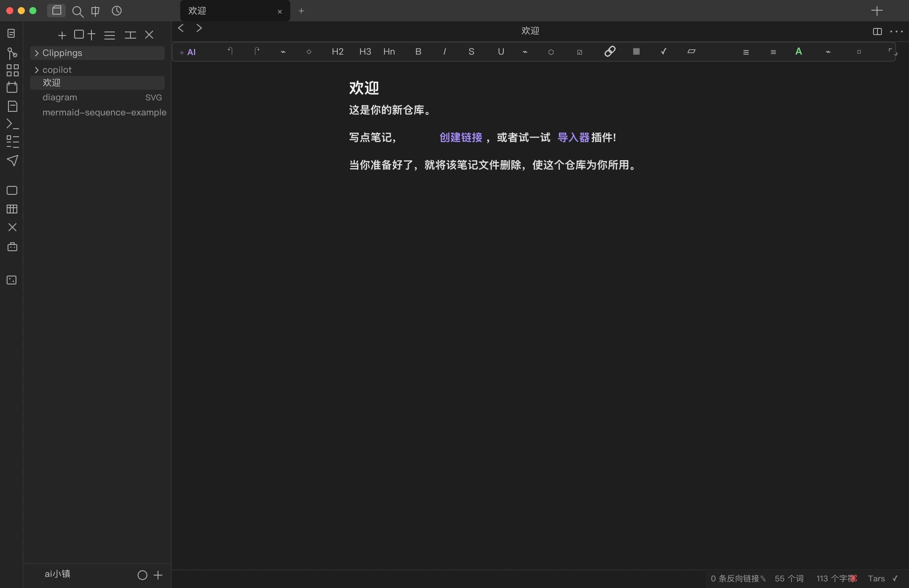Click the dotted square icon low in the ribbon
The image size is (909, 588).
click(x=12, y=280)
